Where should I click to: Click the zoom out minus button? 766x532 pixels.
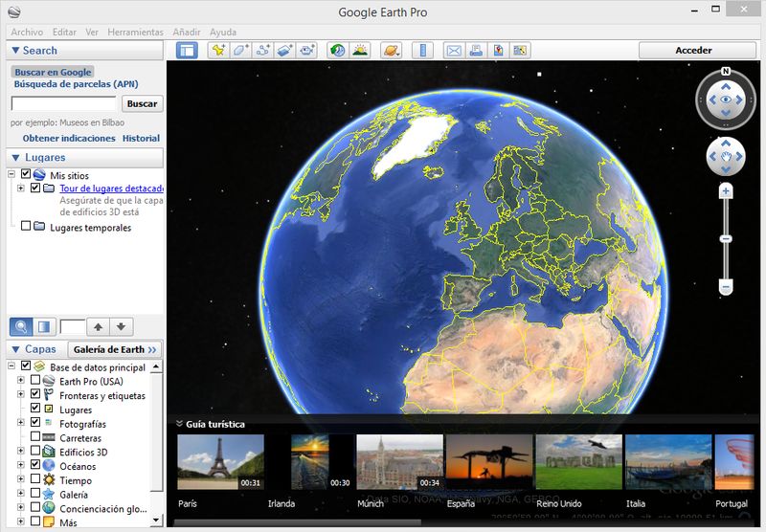click(726, 286)
